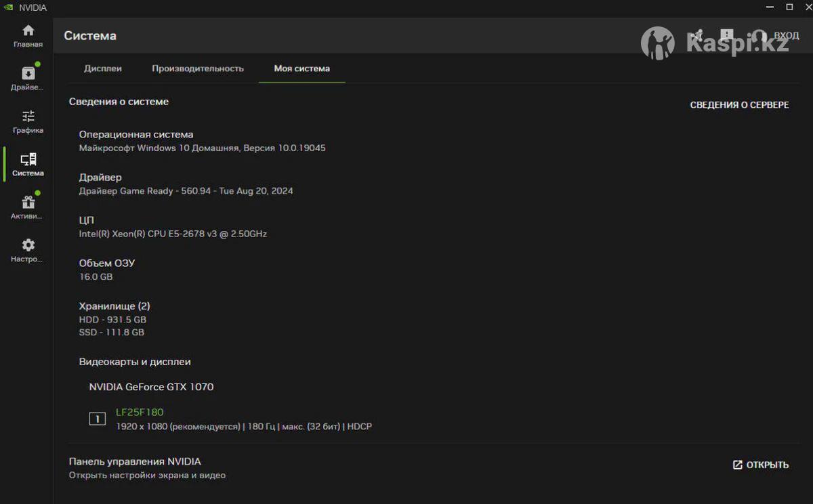Select the Моя система tab
813x504 pixels.
coord(301,68)
